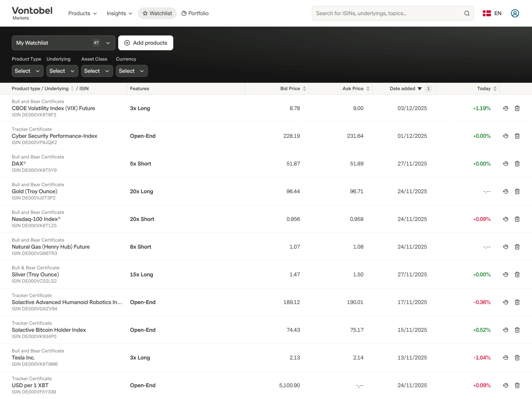Sort by Date added column

coord(405,89)
